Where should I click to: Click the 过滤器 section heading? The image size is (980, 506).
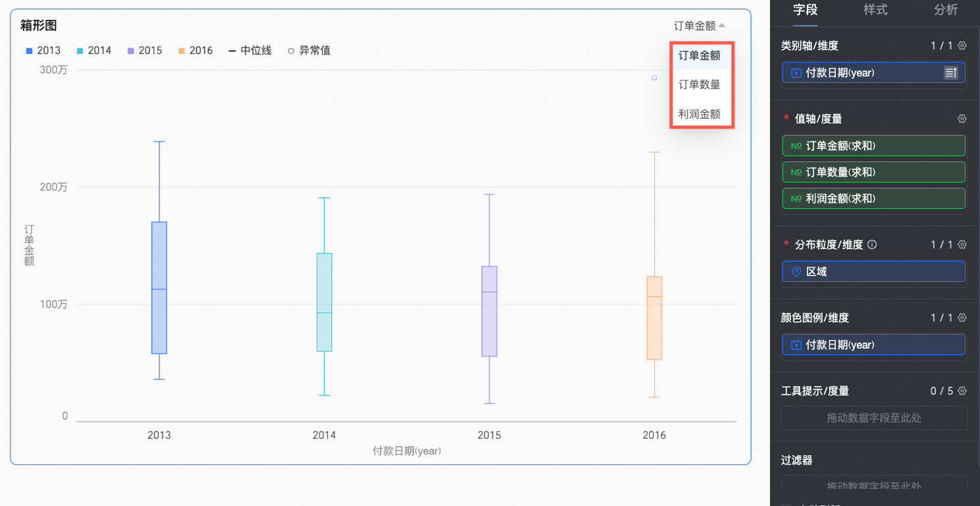click(797, 460)
